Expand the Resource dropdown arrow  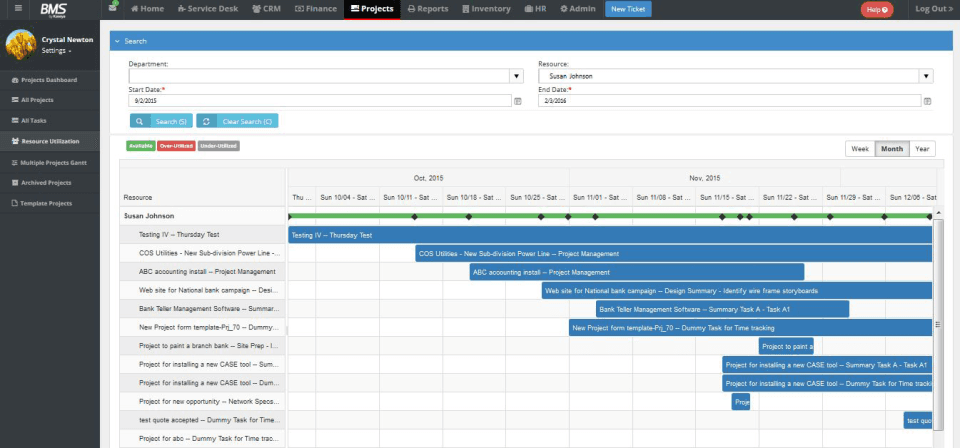(926, 77)
